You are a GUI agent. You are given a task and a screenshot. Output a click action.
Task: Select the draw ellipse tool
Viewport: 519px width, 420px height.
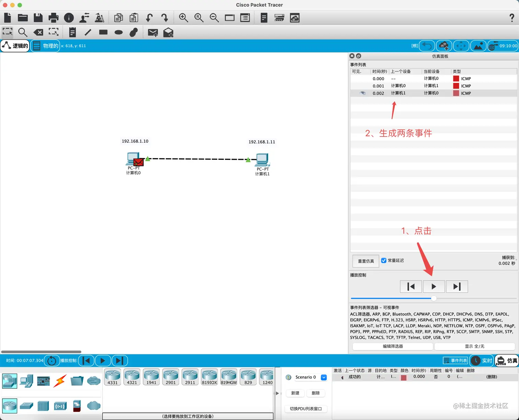[118, 32]
